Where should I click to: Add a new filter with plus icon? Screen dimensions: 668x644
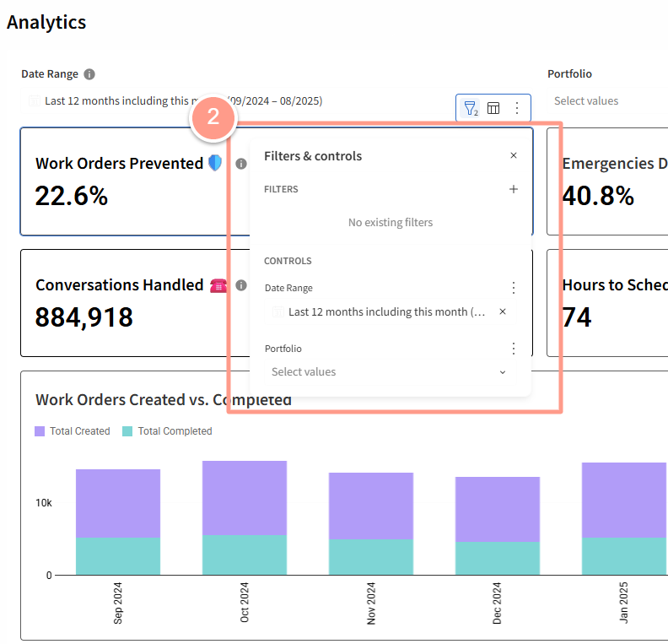(x=514, y=189)
